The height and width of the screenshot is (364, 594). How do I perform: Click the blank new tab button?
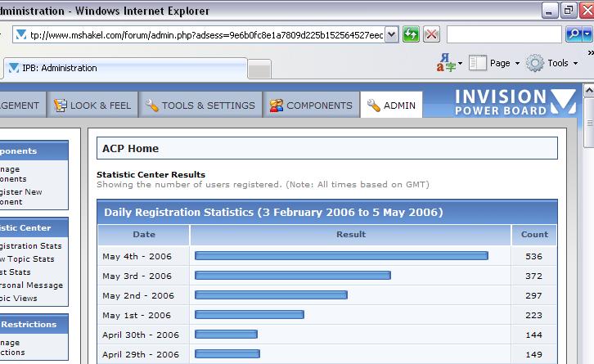tap(259, 69)
